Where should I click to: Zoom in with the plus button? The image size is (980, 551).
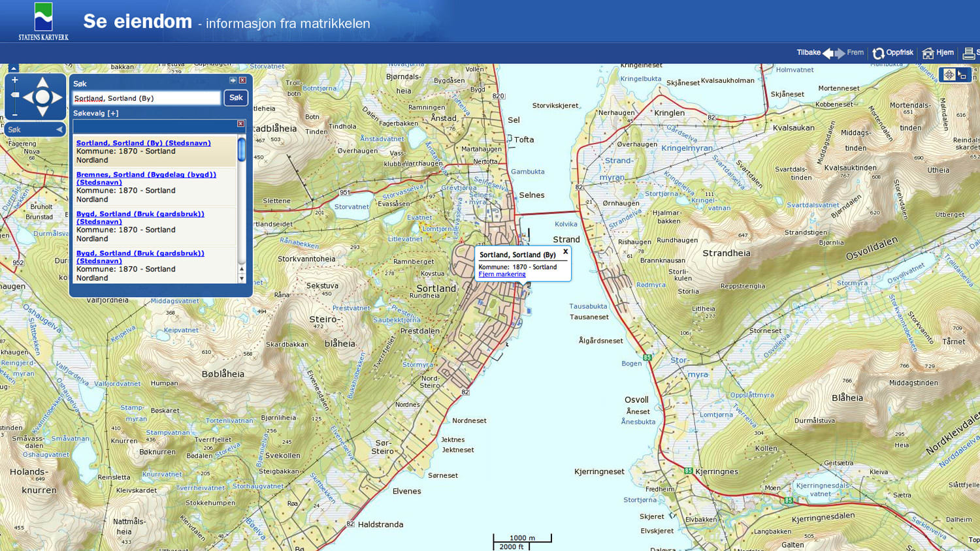point(14,80)
